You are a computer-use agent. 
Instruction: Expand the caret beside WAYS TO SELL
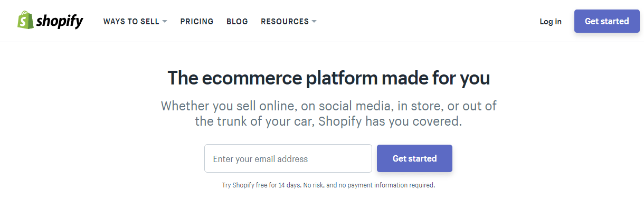[164, 22]
